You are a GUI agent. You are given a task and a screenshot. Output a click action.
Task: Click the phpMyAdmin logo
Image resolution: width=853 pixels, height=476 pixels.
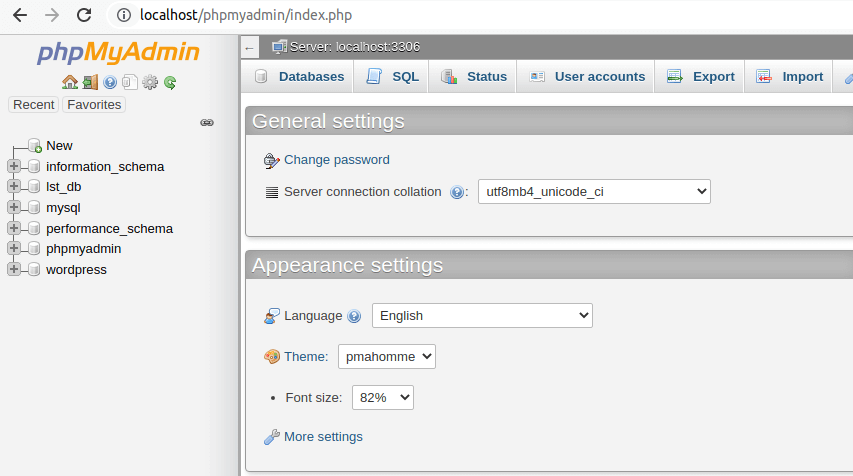coord(119,53)
